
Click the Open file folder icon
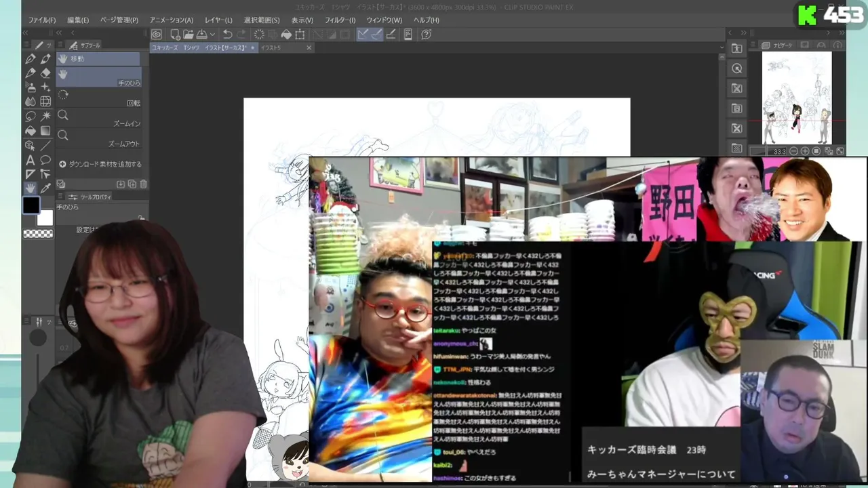188,35
